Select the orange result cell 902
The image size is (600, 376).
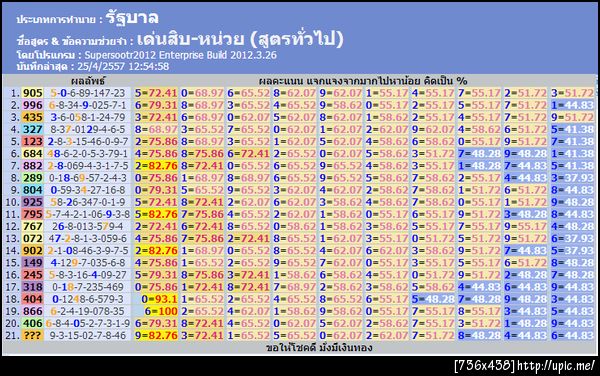32,251
